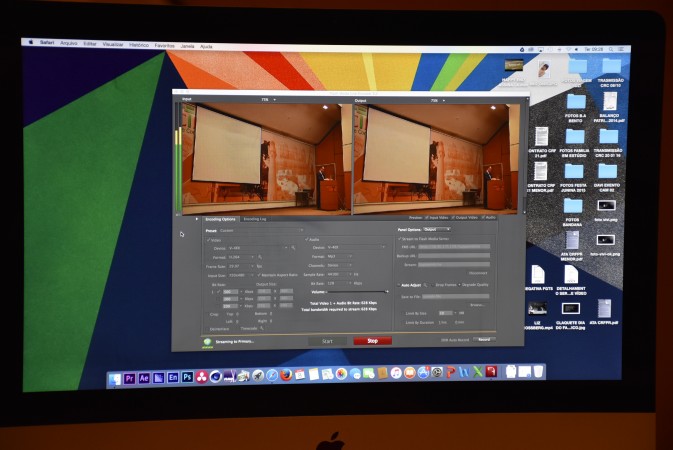Launch After Effects from the Dock
673x450 pixels.
coord(144,378)
